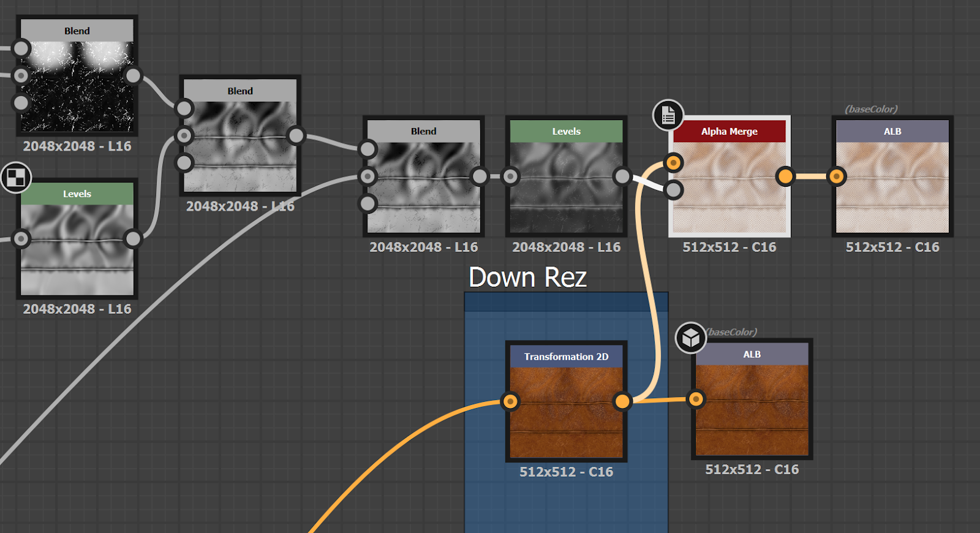Select the Down Rez frame title
This screenshot has height=533, width=980.
pyautogui.click(x=527, y=278)
